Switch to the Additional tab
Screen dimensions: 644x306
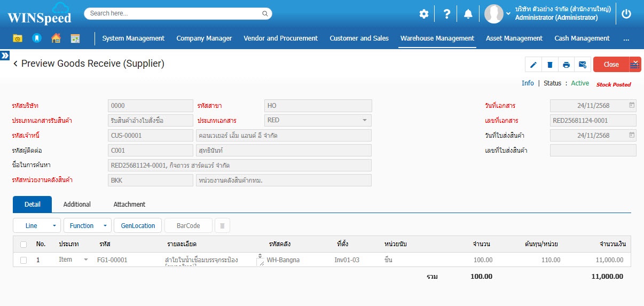point(77,205)
